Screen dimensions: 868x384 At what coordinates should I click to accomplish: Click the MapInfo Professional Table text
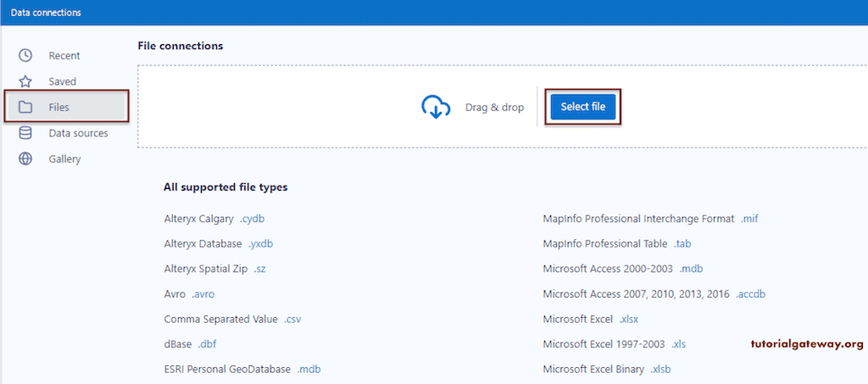click(x=605, y=243)
